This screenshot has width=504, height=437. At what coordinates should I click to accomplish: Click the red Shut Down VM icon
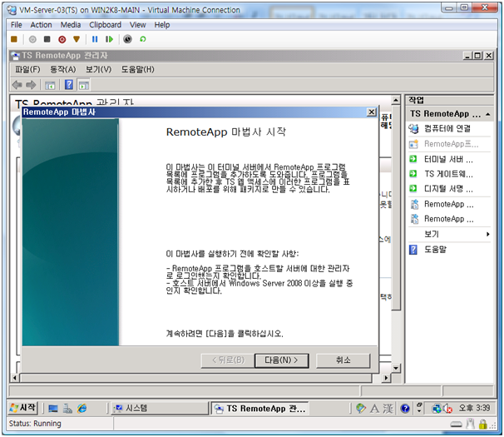point(62,39)
